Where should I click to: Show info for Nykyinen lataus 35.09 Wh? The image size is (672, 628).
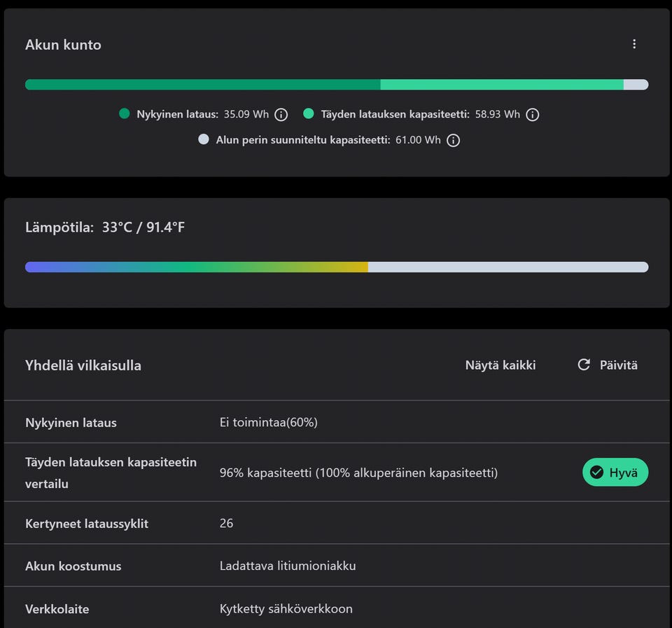[x=281, y=114]
